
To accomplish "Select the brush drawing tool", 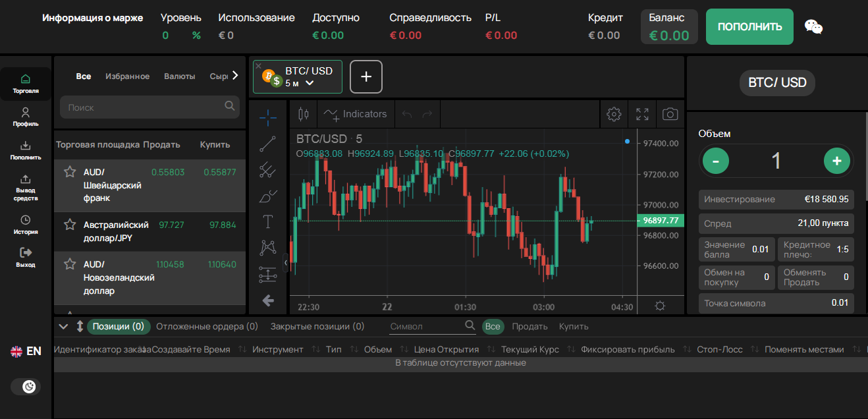I will [268, 196].
